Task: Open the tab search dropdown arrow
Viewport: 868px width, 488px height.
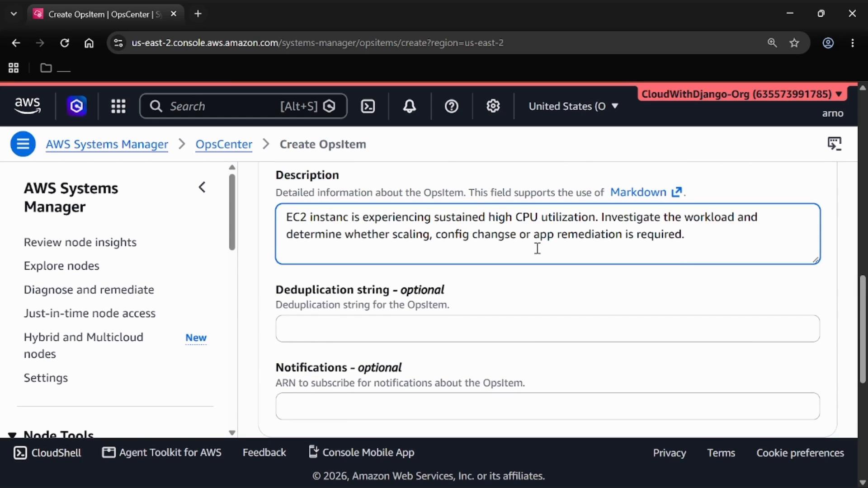Action: pyautogui.click(x=14, y=14)
